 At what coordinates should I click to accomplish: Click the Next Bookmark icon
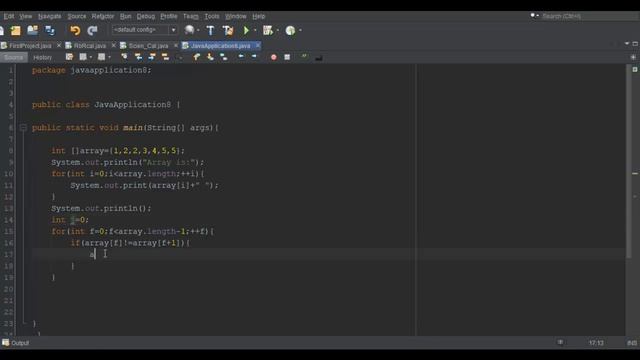point(210,57)
